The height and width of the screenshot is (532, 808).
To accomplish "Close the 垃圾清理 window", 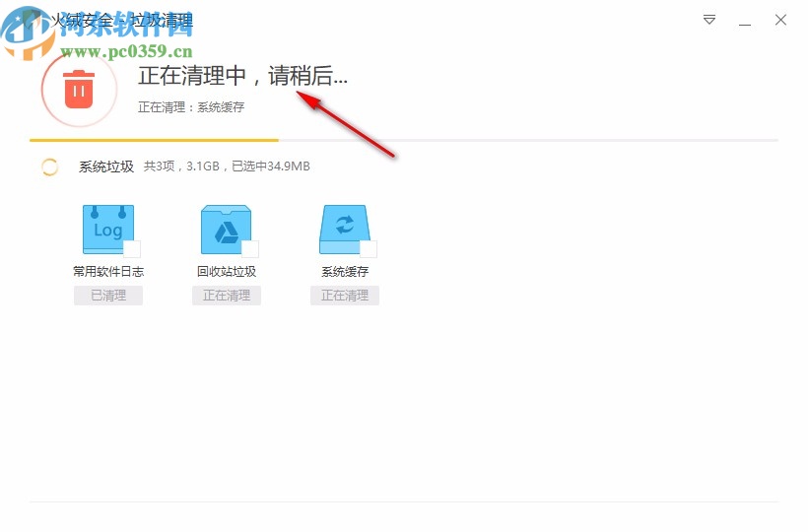I will point(780,20).
